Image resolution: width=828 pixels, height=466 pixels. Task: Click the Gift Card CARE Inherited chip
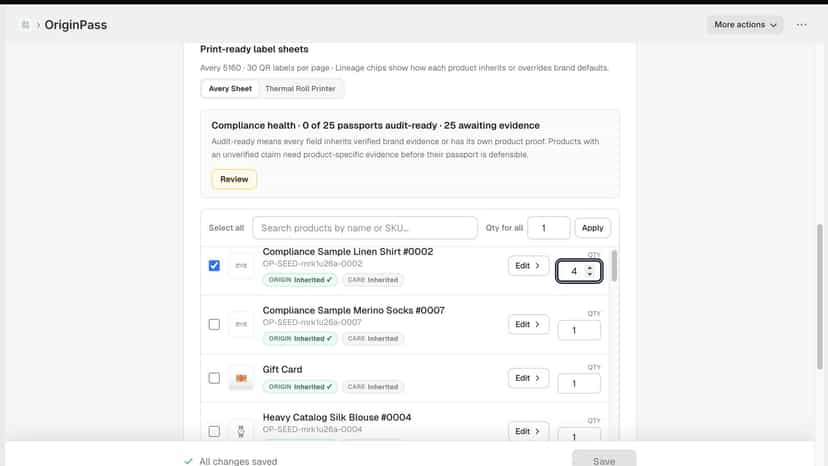373,387
